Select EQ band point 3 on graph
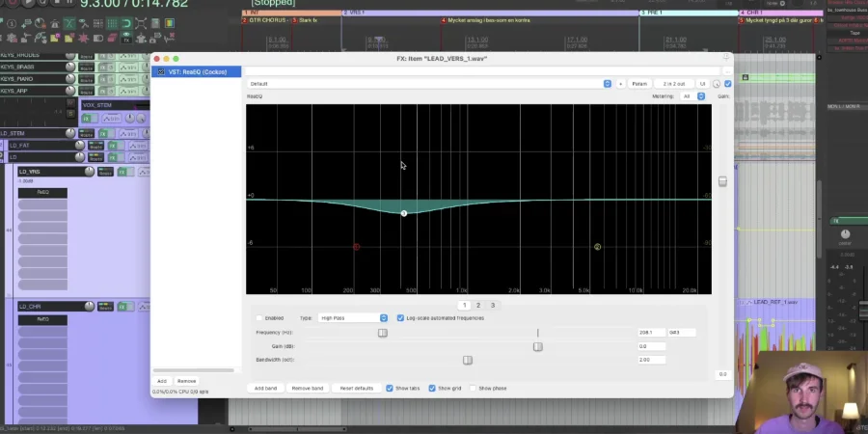The width and height of the screenshot is (868, 434). pyautogui.click(x=403, y=213)
